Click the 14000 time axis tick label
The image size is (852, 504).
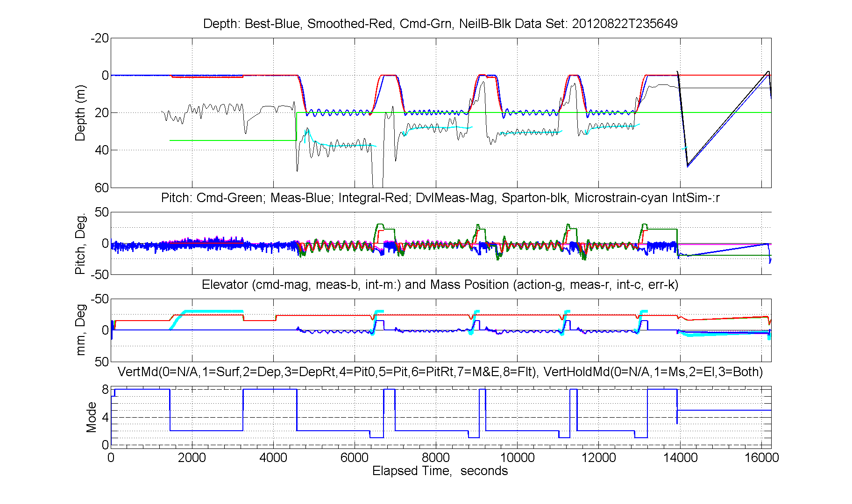tap(680, 458)
